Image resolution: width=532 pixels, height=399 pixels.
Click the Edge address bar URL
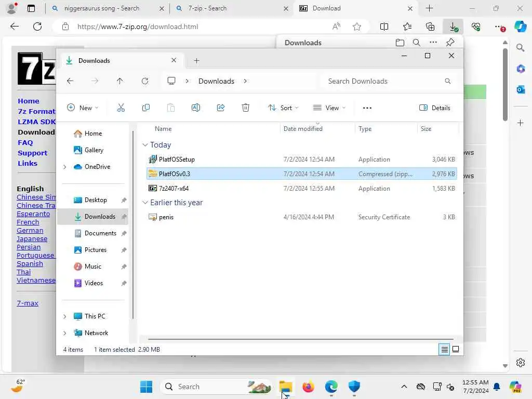(137, 26)
